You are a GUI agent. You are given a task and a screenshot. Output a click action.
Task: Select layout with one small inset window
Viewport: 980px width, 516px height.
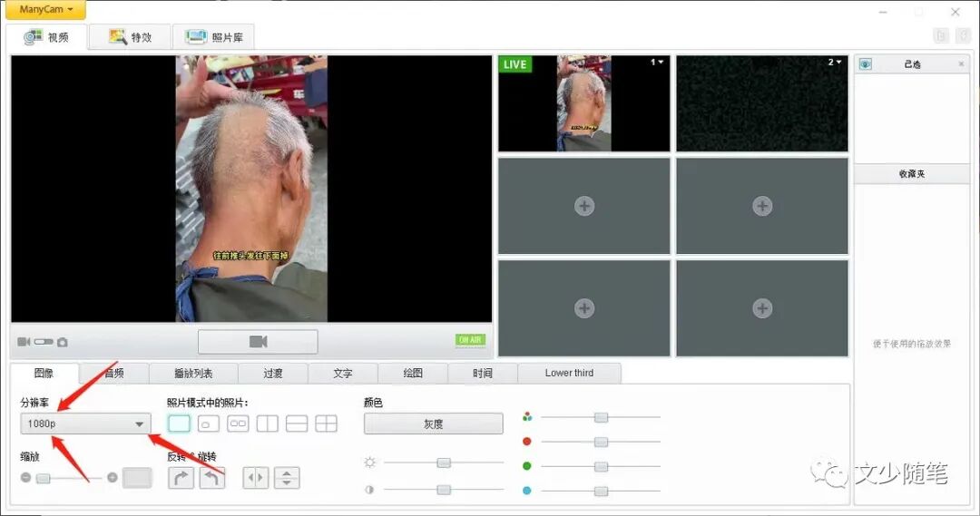tap(208, 424)
